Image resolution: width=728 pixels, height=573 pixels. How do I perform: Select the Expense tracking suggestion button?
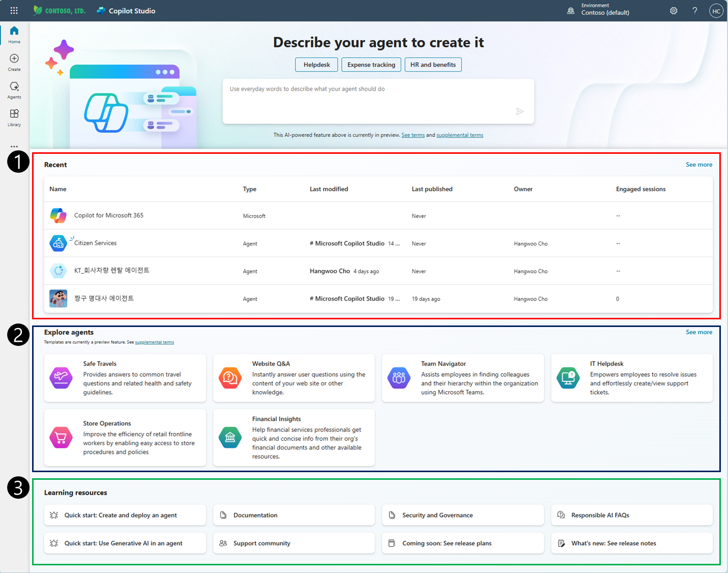371,65
